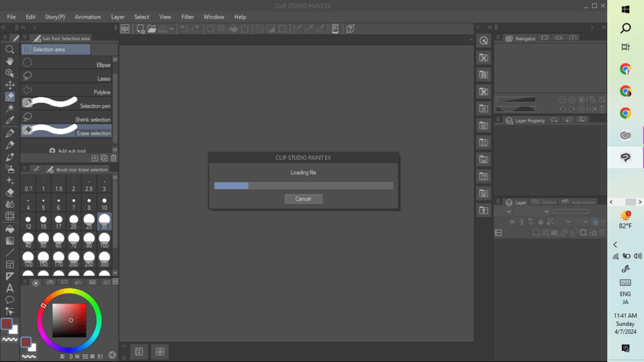Open Layer Property panel hamburger menu
Screen dimensions: 644x362
(x=498, y=119)
